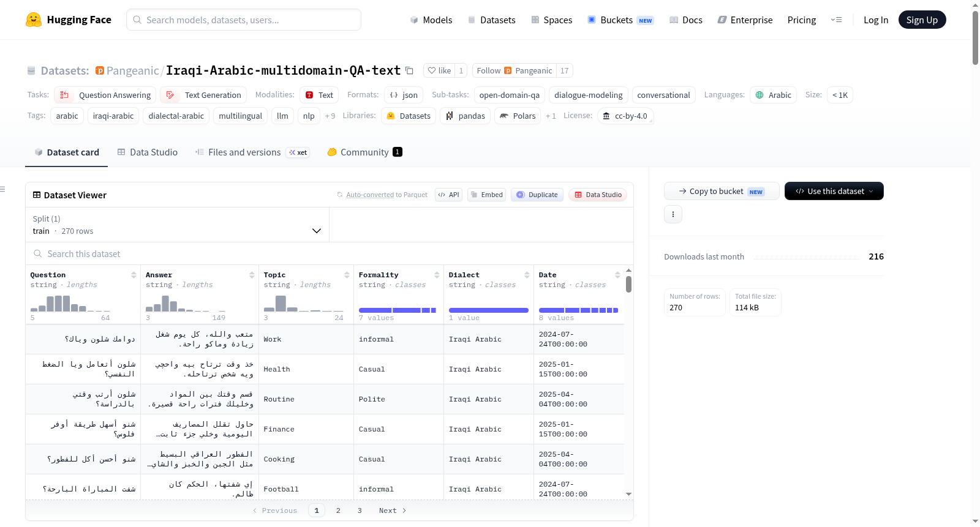Click Copy to bucket button

point(722,191)
